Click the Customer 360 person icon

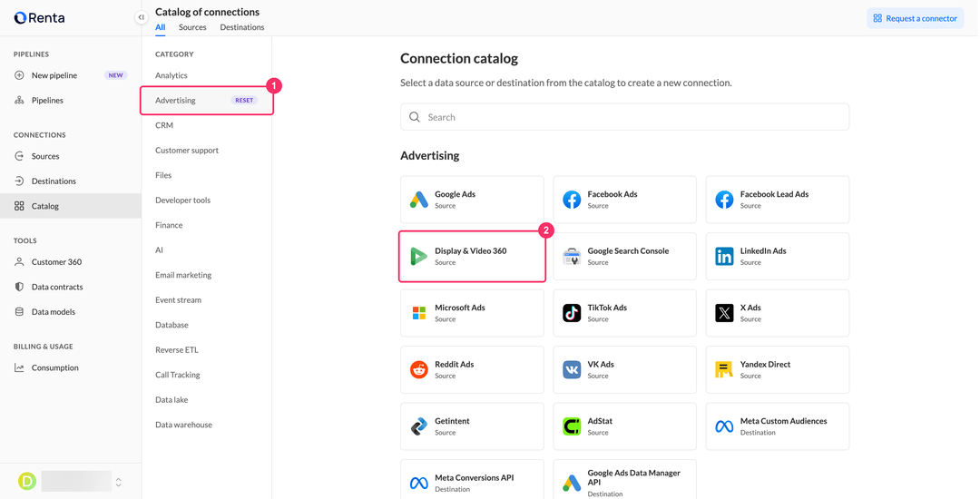pos(19,261)
